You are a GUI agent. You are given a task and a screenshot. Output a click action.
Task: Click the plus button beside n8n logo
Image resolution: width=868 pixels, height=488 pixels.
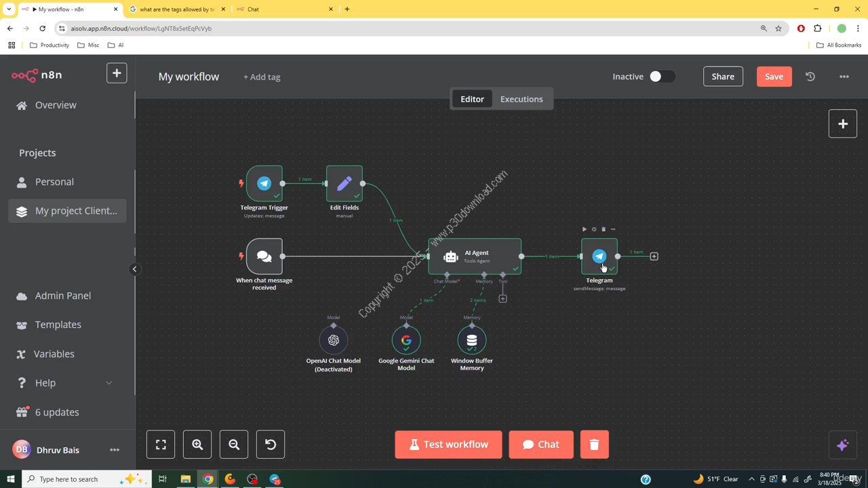tap(117, 73)
